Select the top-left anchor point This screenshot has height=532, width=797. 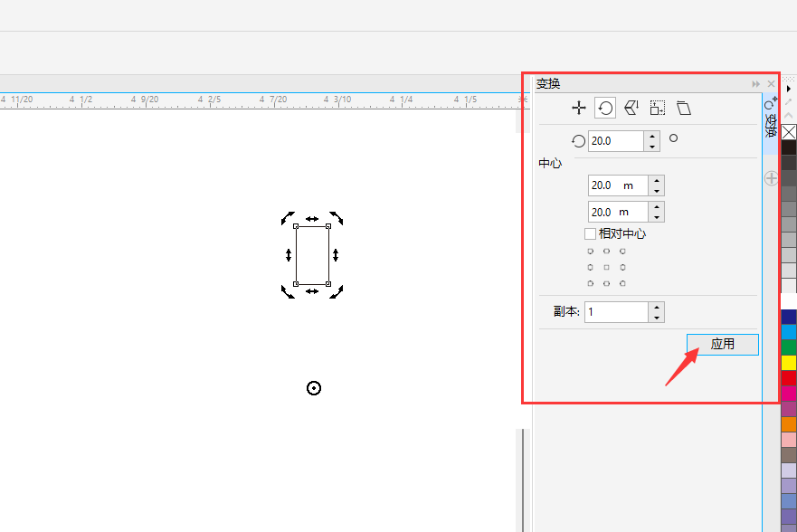point(590,251)
